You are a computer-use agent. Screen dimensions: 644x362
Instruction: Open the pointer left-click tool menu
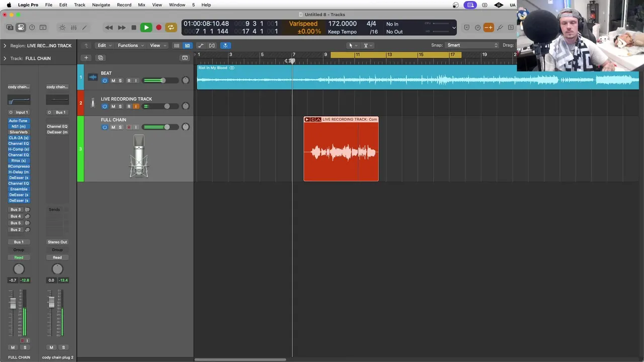click(x=353, y=46)
